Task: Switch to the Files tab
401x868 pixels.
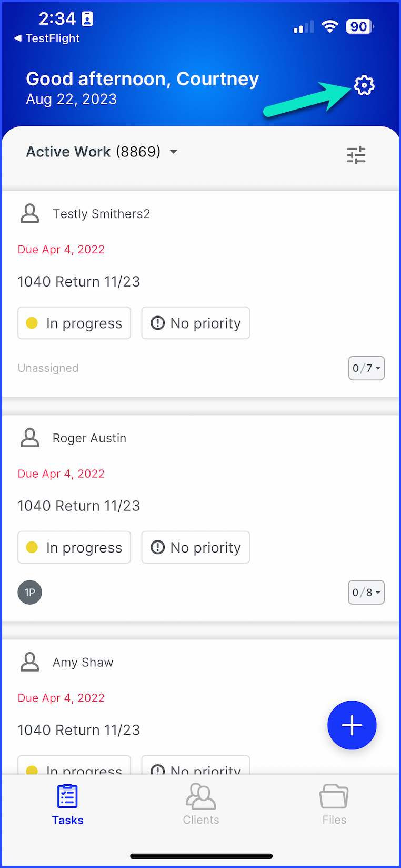Action: point(334,804)
